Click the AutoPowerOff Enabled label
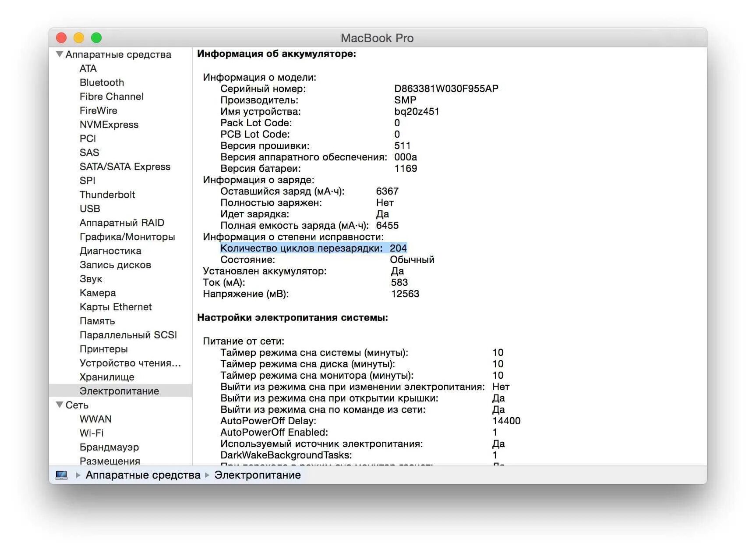This screenshot has width=756, height=554. pyautogui.click(x=274, y=432)
